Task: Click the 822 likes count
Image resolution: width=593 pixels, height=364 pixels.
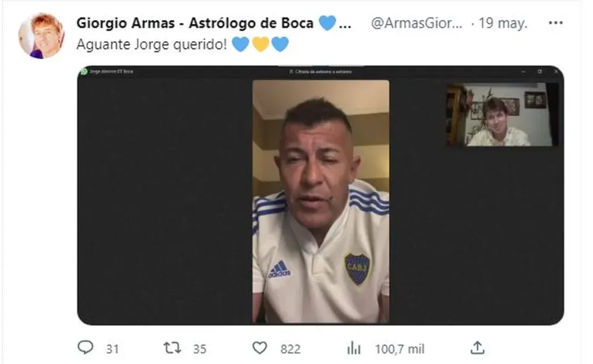Action: 291,349
